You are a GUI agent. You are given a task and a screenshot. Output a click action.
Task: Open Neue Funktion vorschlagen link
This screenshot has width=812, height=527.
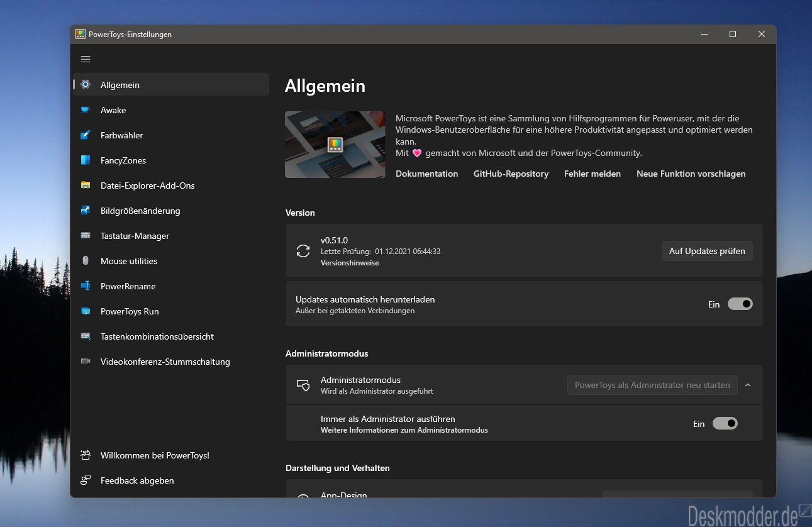(x=691, y=174)
